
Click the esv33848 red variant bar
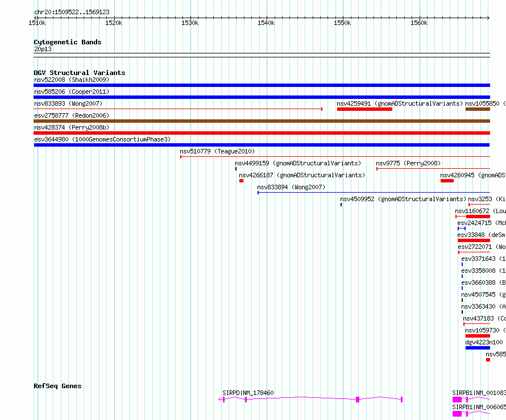[x=474, y=240]
